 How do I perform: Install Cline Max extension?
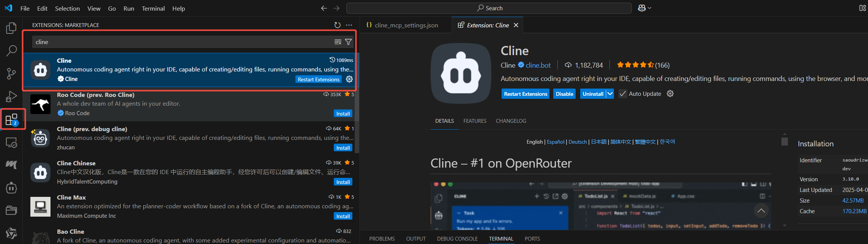click(343, 216)
